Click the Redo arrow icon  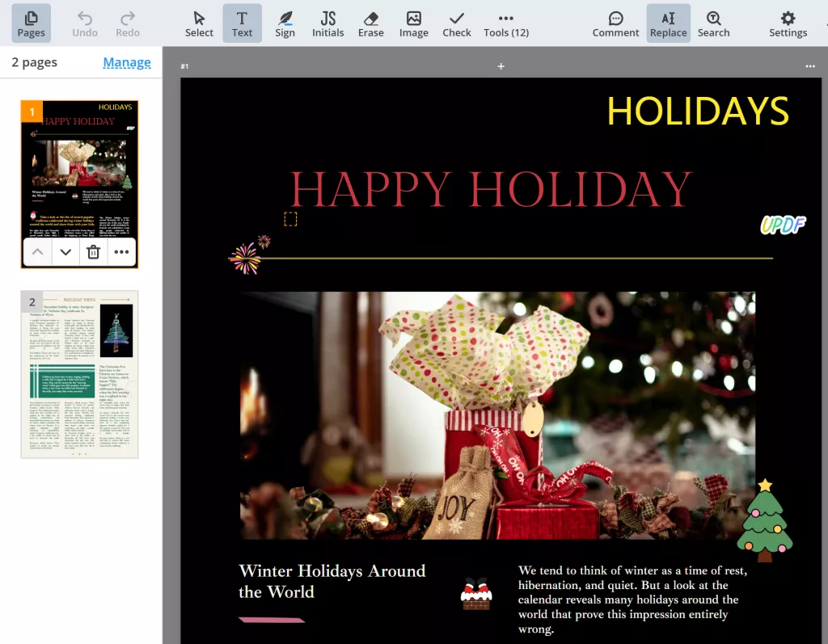(128, 18)
